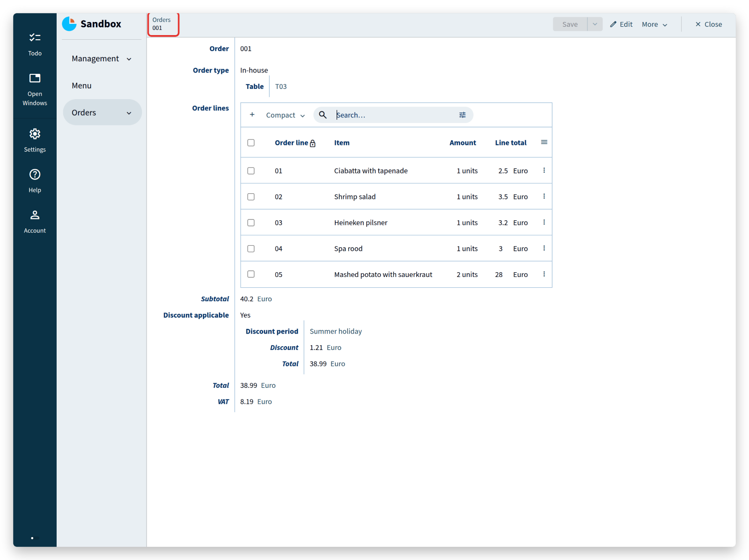Image resolution: width=749 pixels, height=560 pixels.
Task: Click the Edit button
Action: [x=621, y=24]
